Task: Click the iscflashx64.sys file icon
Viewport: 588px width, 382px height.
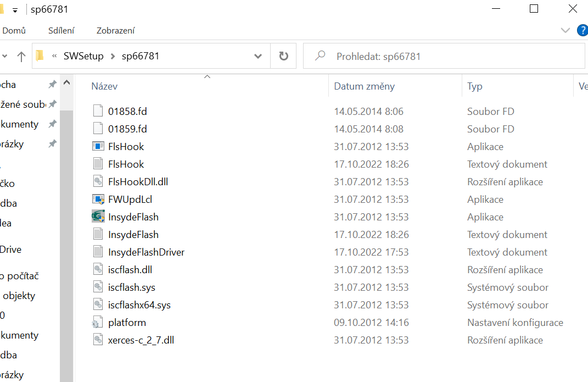Action: coord(98,305)
